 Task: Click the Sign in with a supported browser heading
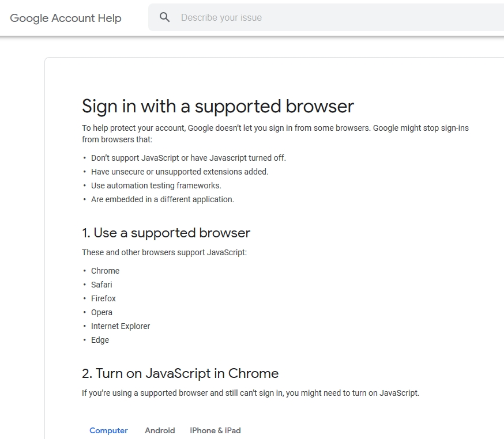tap(217, 106)
